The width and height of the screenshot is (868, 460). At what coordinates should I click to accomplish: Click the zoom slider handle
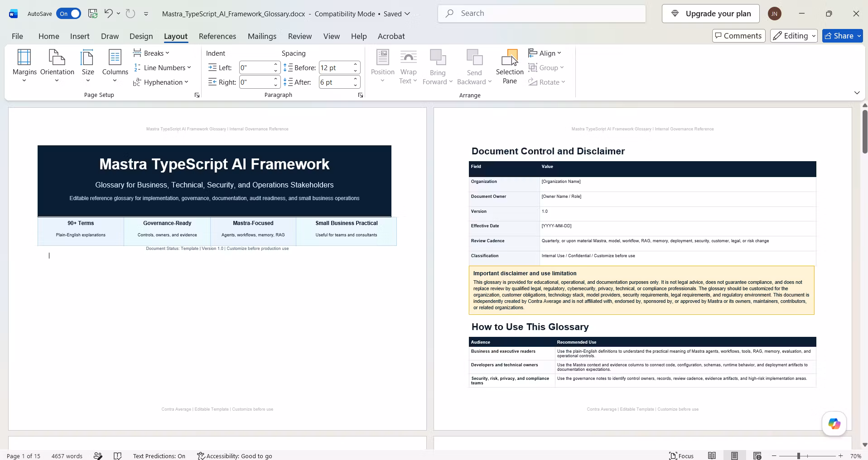coord(799,456)
